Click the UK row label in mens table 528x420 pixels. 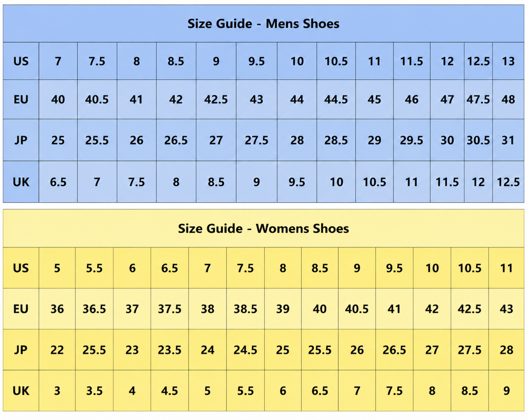[x=21, y=182]
